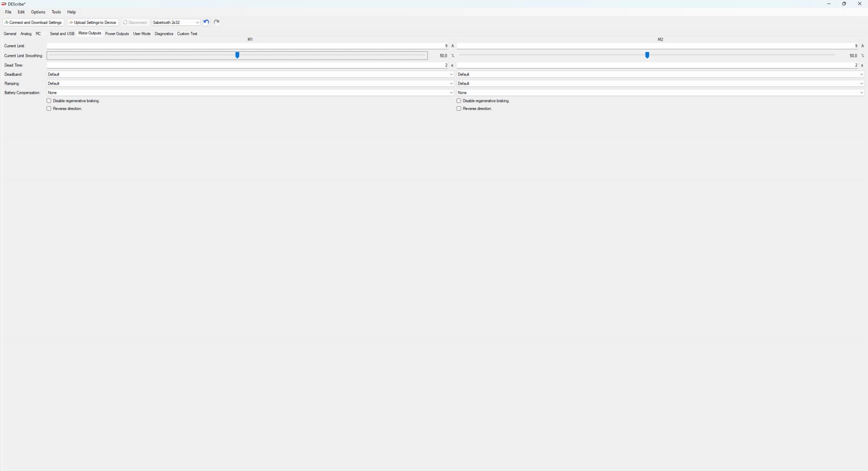Select the Motor Outputs tab
The image size is (868, 471).
click(x=90, y=33)
